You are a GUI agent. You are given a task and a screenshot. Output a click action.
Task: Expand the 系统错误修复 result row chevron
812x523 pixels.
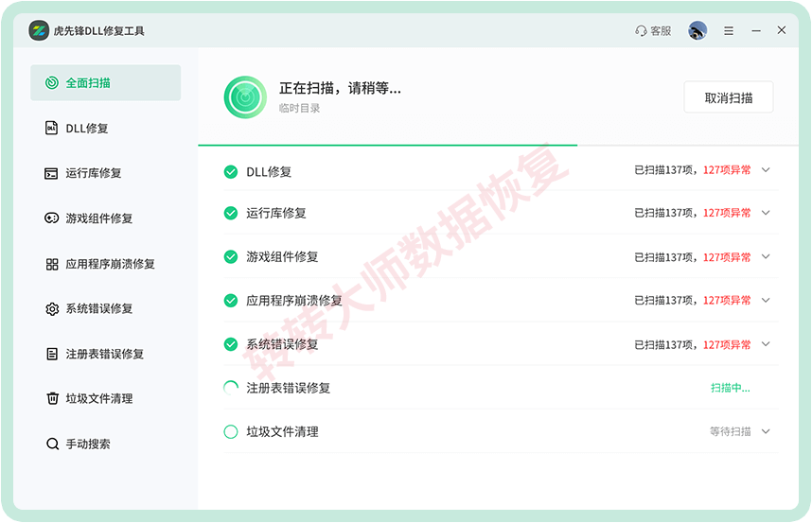pyautogui.click(x=766, y=344)
